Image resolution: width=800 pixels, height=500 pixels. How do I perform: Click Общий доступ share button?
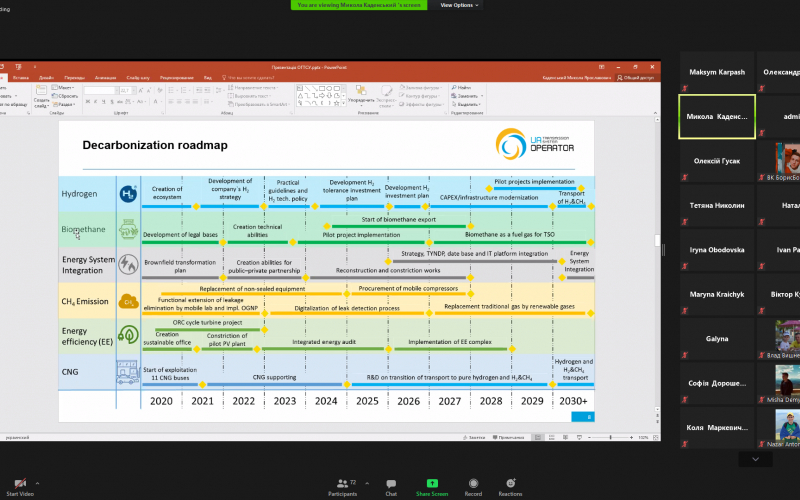635,78
